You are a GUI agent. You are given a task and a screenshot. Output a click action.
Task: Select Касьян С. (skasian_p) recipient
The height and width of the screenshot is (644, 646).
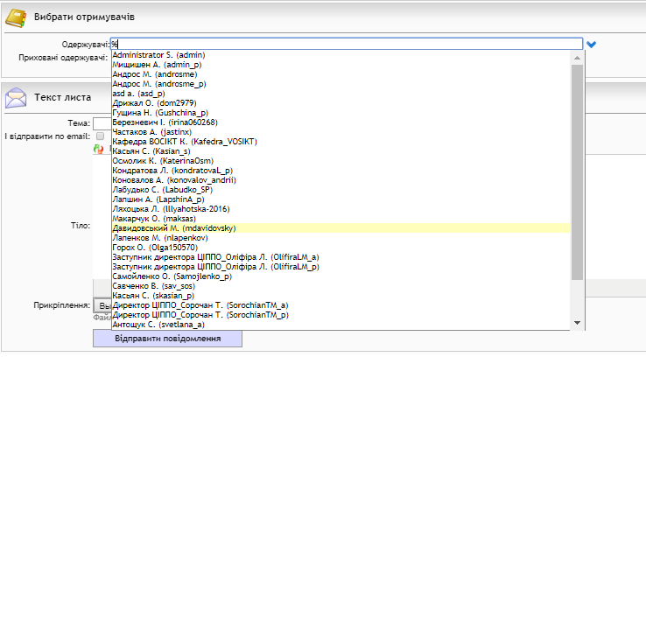(x=341, y=295)
